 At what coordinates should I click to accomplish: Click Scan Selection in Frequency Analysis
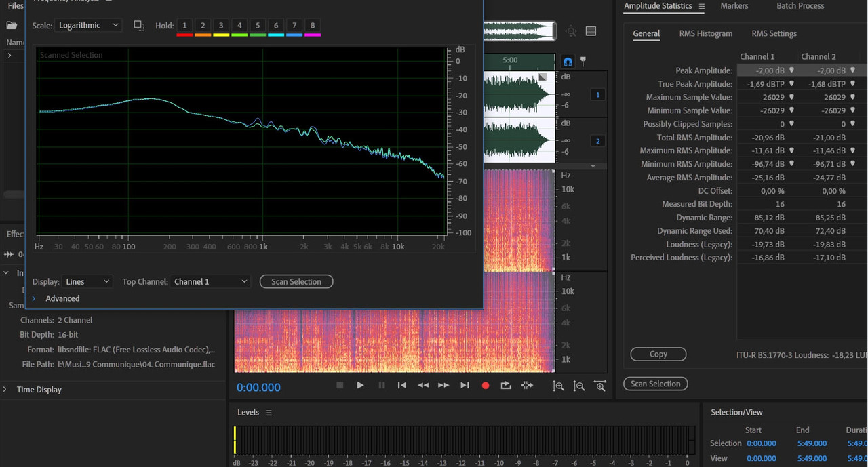pyautogui.click(x=296, y=281)
